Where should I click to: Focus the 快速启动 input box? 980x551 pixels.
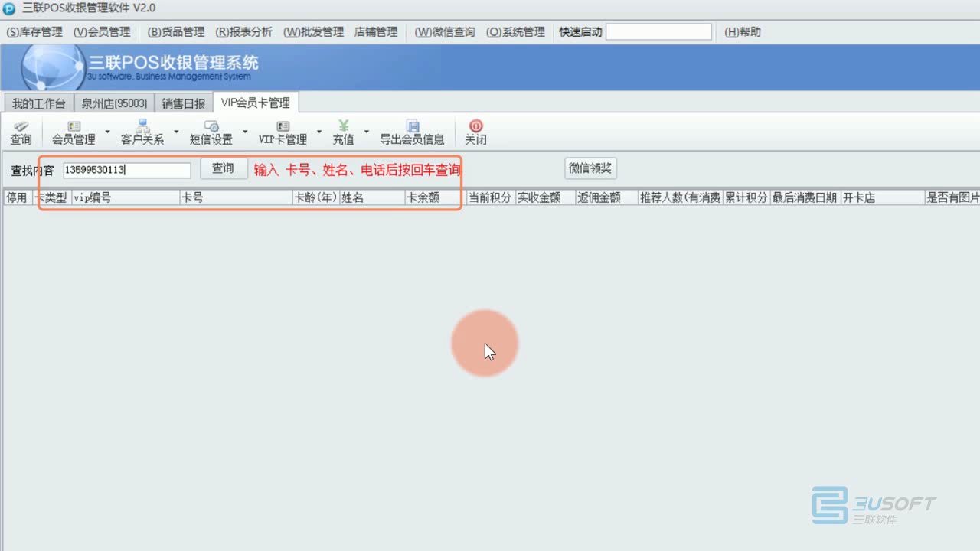tap(658, 32)
